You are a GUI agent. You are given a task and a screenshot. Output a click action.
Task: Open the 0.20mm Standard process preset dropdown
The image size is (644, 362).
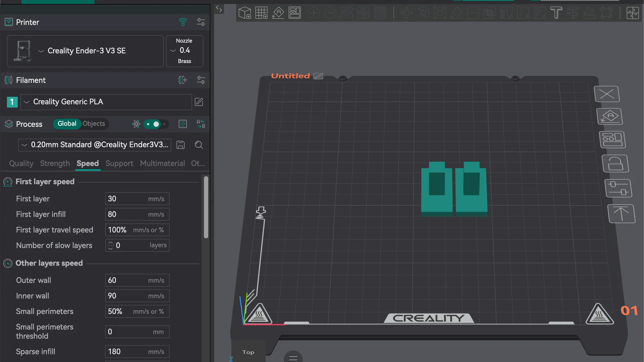tap(95, 145)
